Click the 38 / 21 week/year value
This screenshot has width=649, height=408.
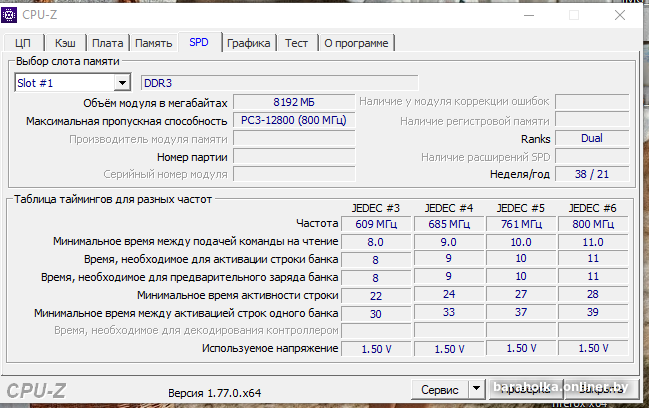(592, 174)
